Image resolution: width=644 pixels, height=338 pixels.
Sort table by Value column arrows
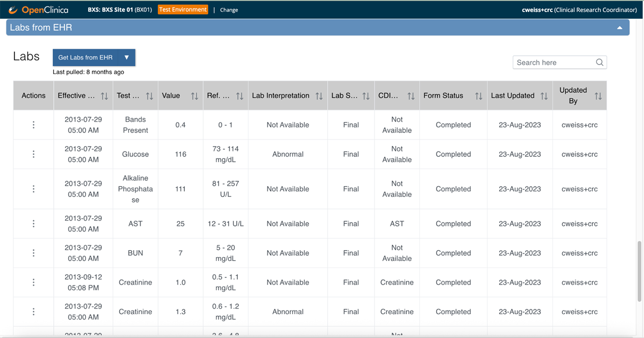(x=194, y=96)
